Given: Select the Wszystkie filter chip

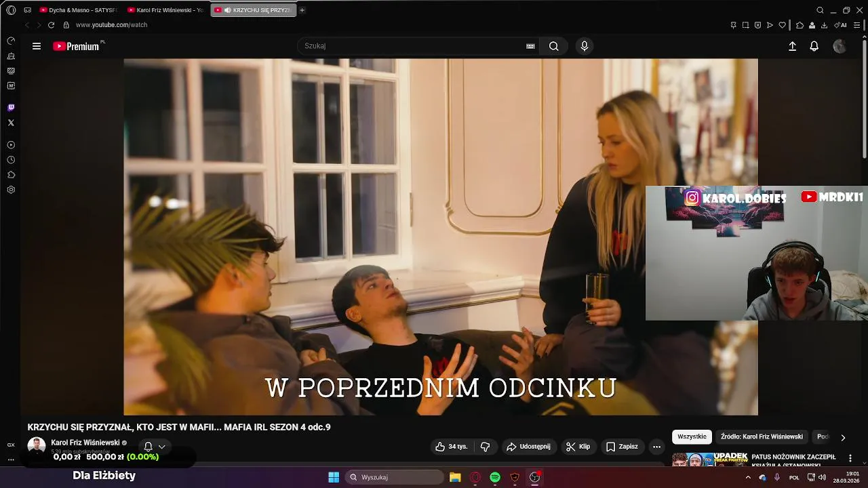Looking at the screenshot, I should [692, 437].
